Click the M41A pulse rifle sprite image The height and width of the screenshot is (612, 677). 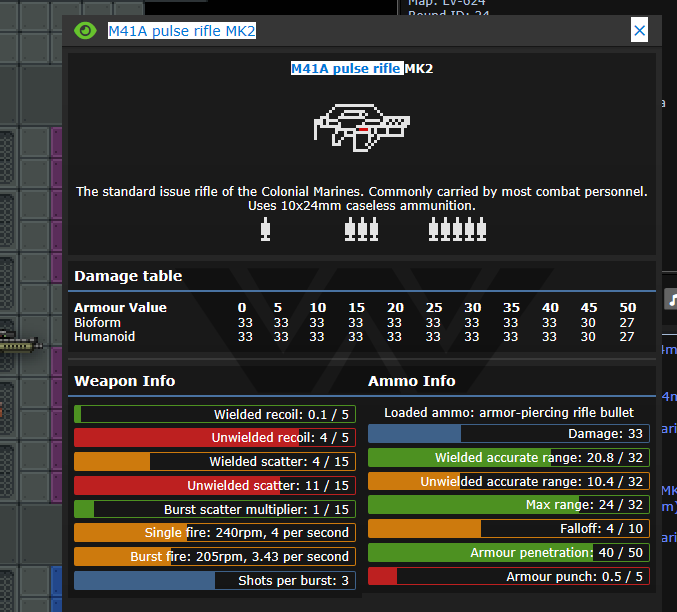point(361,126)
